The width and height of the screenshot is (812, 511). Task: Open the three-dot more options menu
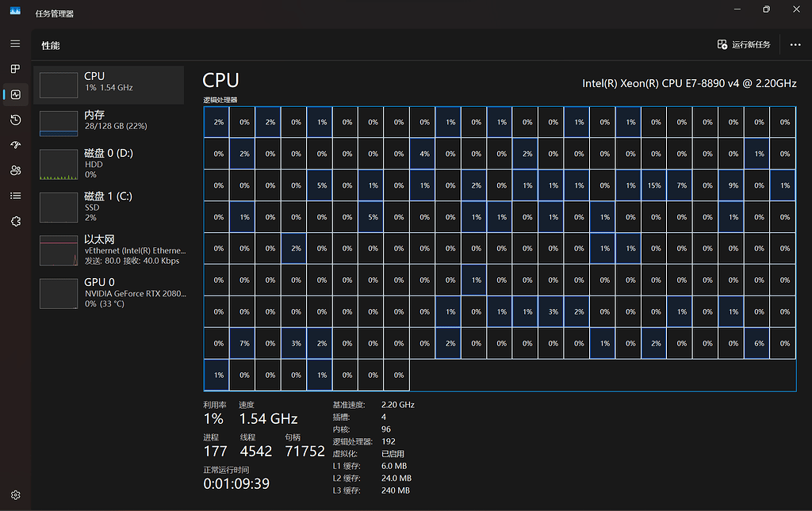[x=795, y=45]
